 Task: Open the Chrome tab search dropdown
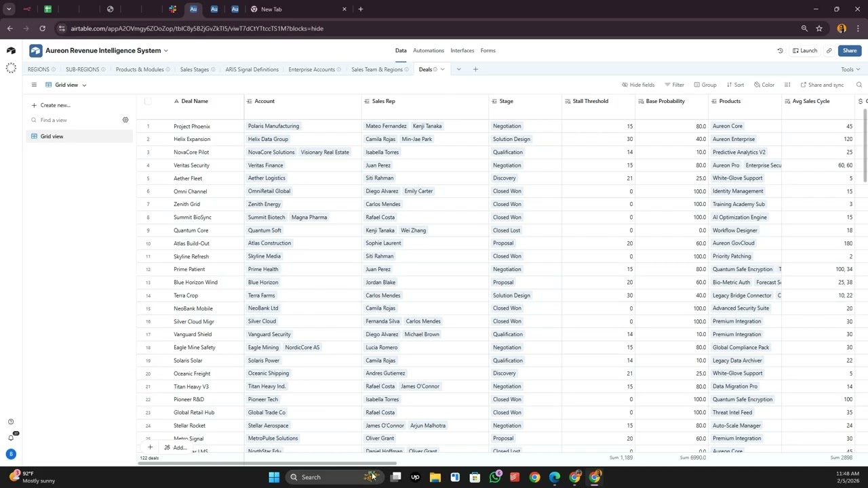(9, 9)
